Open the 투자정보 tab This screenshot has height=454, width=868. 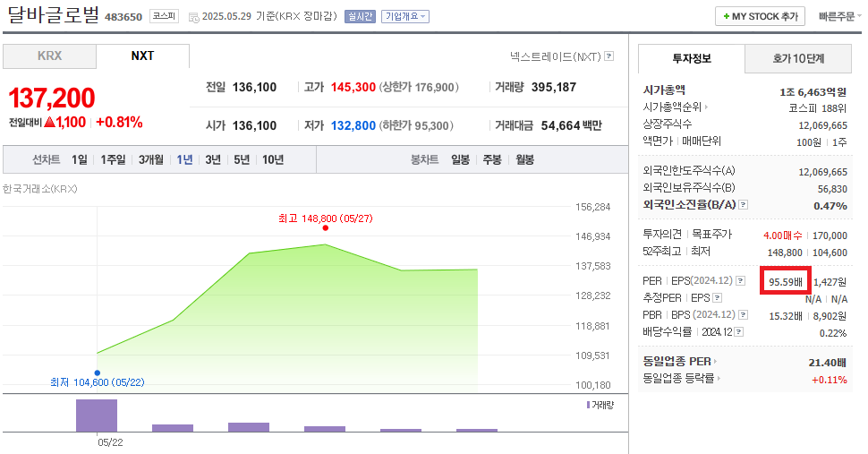pos(692,58)
